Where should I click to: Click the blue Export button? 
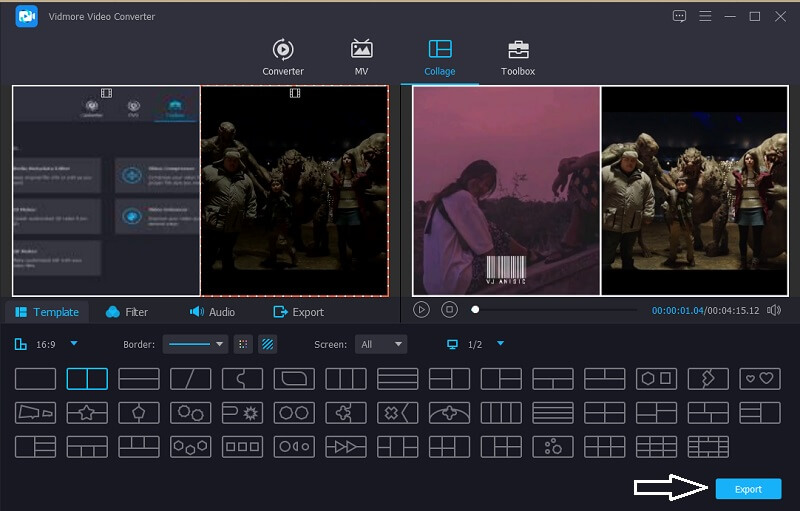pos(748,489)
